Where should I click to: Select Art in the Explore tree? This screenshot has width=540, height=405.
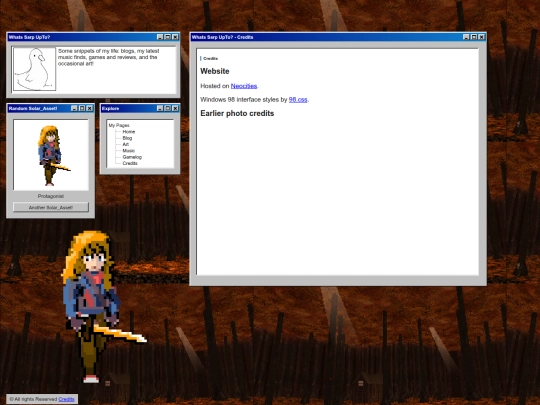click(x=126, y=144)
